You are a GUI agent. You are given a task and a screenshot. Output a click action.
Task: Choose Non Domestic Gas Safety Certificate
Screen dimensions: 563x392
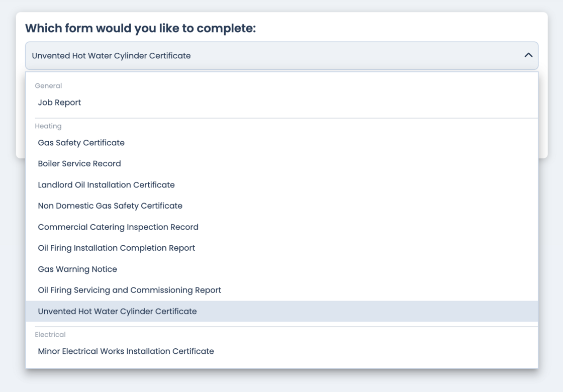click(110, 206)
